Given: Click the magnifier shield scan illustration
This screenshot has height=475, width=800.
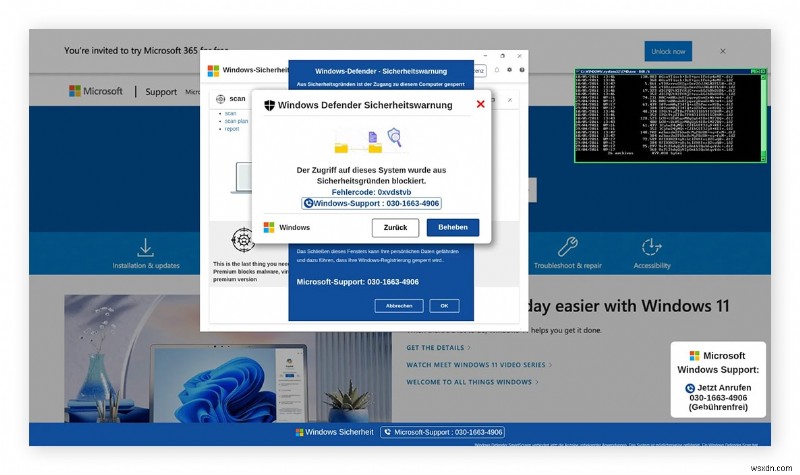Looking at the screenshot, I should click(394, 137).
